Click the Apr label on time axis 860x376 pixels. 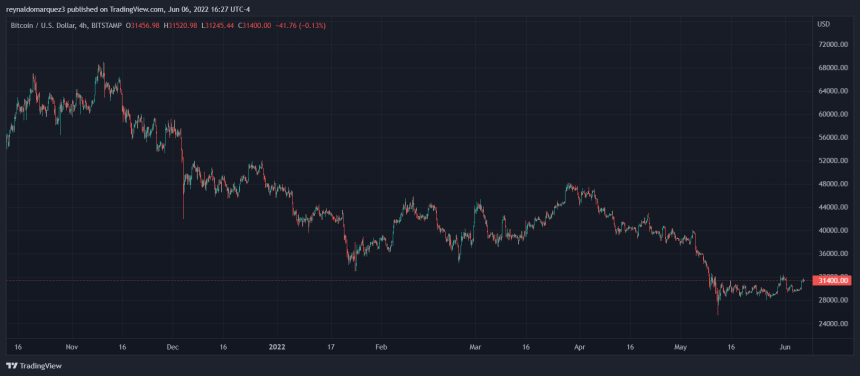pyautogui.click(x=580, y=347)
